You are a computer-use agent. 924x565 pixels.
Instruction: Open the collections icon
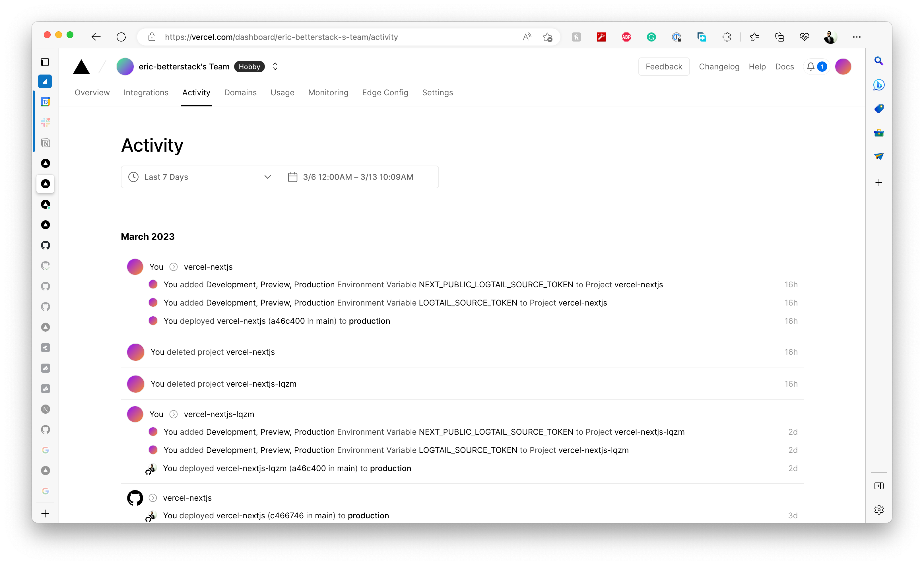point(779,37)
